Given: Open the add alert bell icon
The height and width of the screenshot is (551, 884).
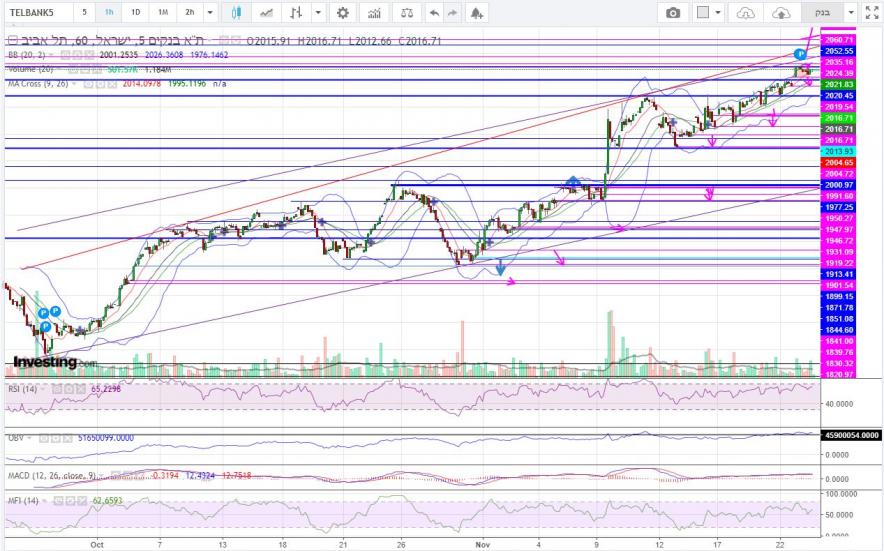Looking at the screenshot, I should (x=477, y=13).
